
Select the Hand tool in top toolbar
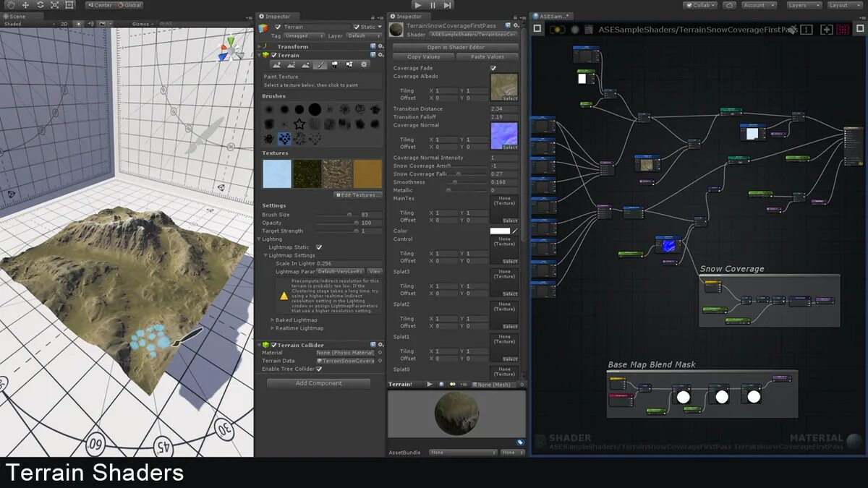(11, 5)
